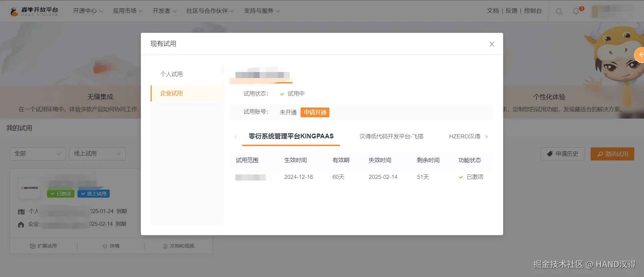The height and width of the screenshot is (277, 644).
Task: Open the 全部 filter dropdown
Action: coord(38,154)
